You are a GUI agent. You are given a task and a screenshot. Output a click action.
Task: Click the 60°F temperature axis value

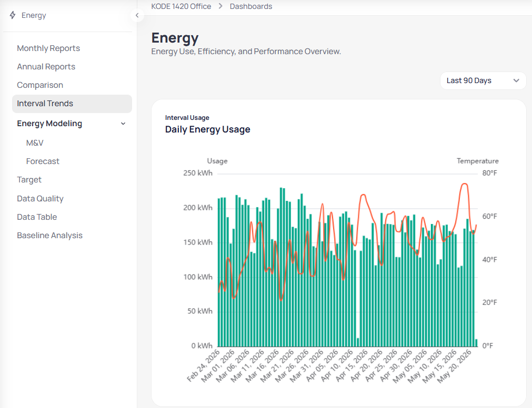pos(489,216)
